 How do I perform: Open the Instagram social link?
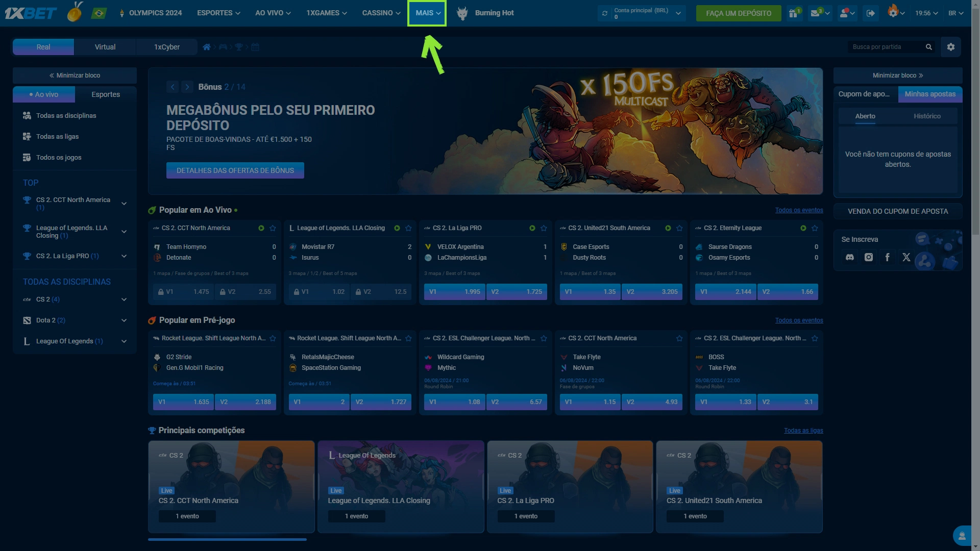869,257
